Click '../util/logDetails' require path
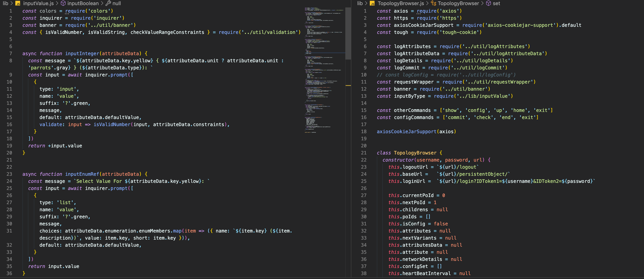The height and width of the screenshot is (279, 644). pos(482,60)
